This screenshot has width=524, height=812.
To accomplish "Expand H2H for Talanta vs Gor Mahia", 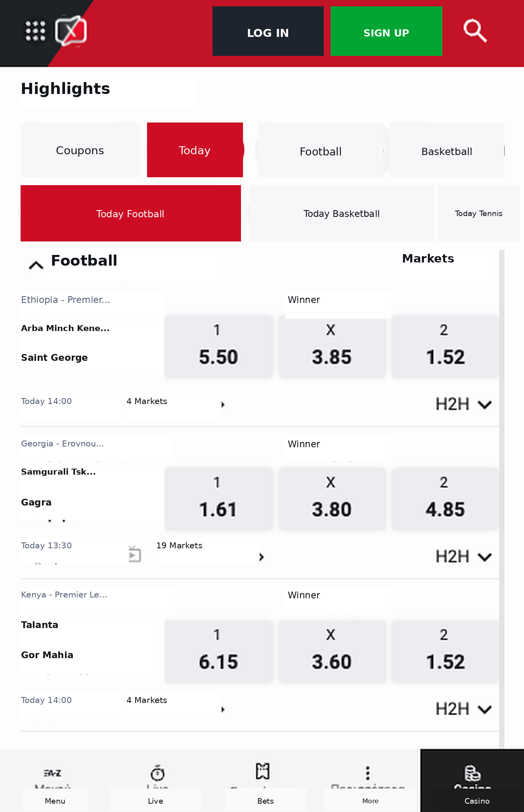I will click(464, 709).
